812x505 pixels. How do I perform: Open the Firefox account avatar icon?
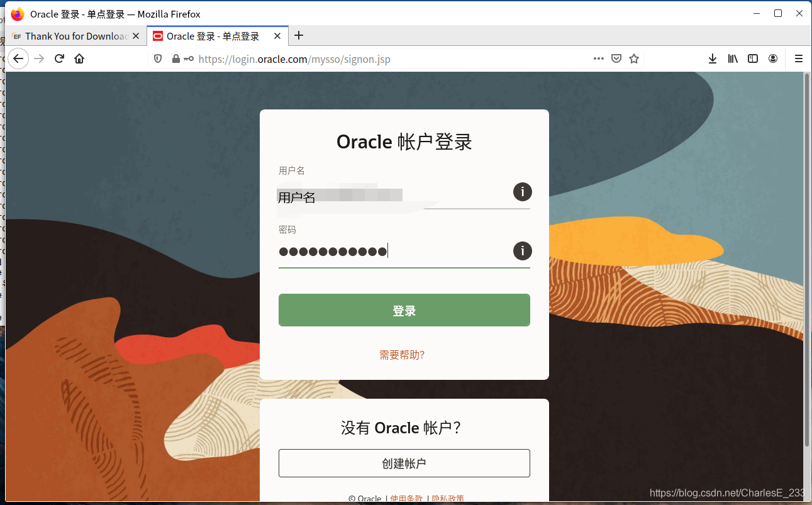pyautogui.click(x=773, y=58)
